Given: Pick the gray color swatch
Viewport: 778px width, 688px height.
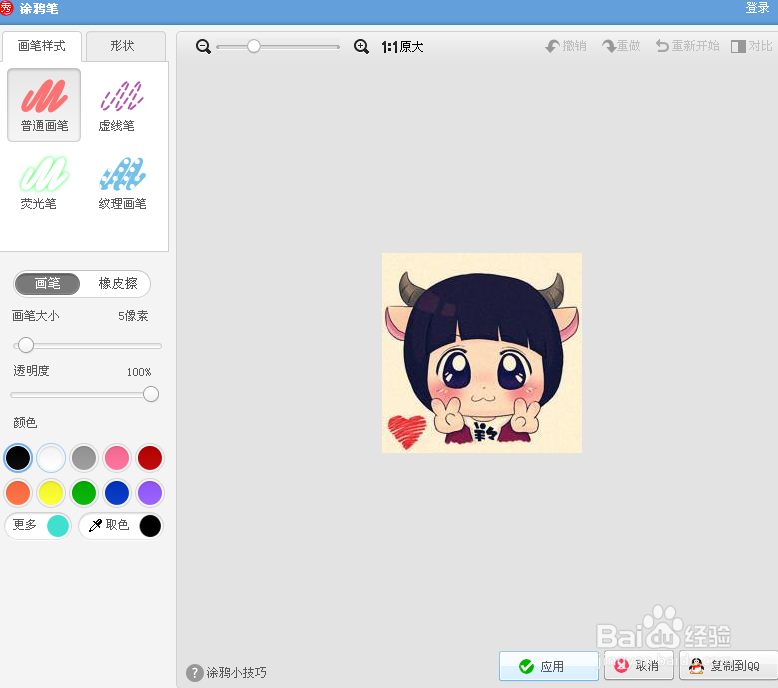Looking at the screenshot, I should [x=84, y=457].
